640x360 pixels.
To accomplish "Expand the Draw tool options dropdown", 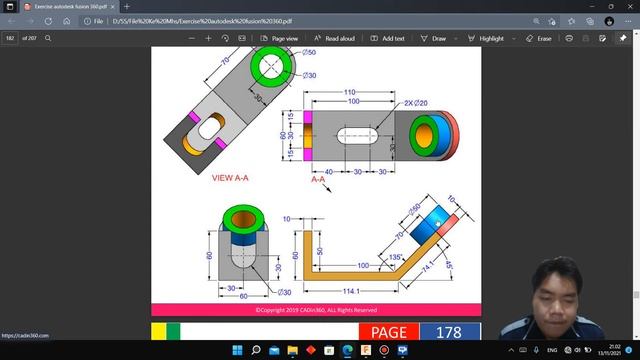I will click(x=456, y=38).
